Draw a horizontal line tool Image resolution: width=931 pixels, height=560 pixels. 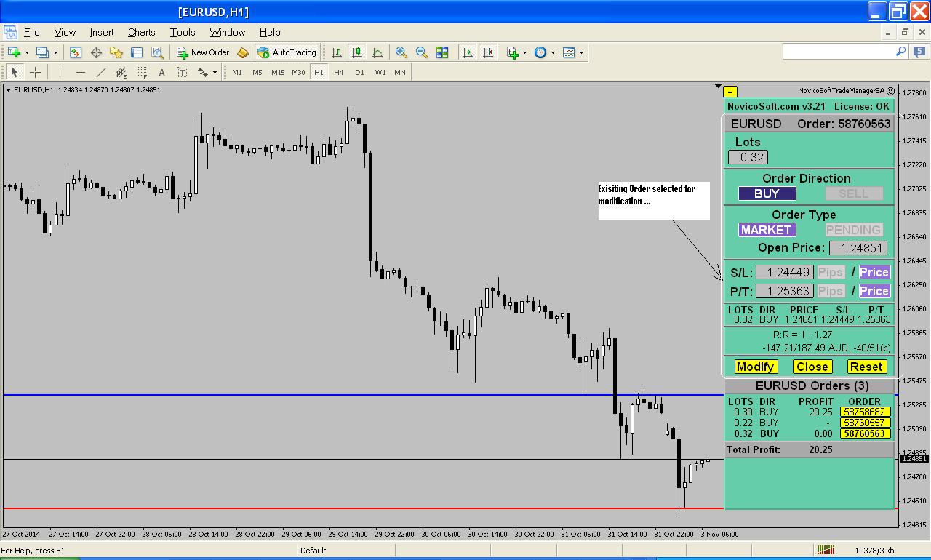(x=81, y=72)
